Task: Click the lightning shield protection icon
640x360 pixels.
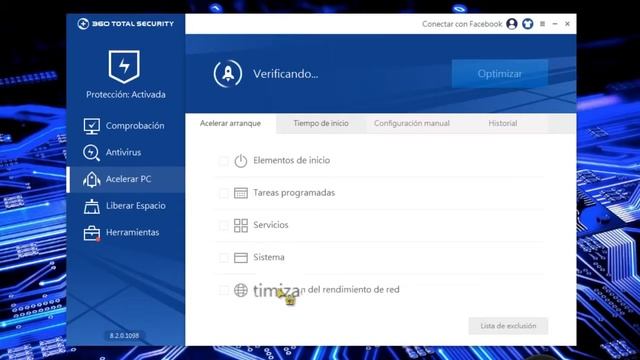Action: tap(124, 67)
